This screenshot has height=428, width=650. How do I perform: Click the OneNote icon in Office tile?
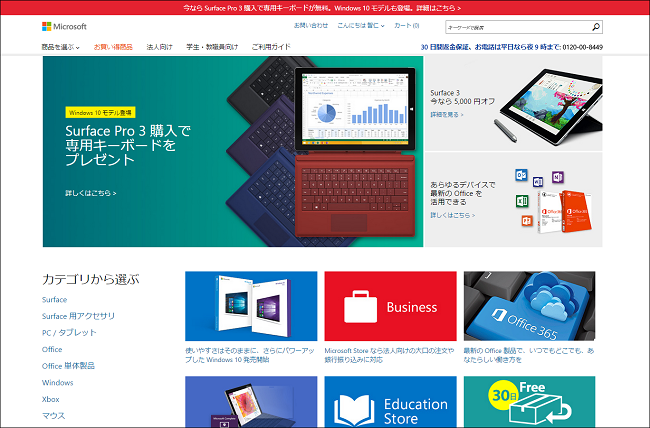558,177
